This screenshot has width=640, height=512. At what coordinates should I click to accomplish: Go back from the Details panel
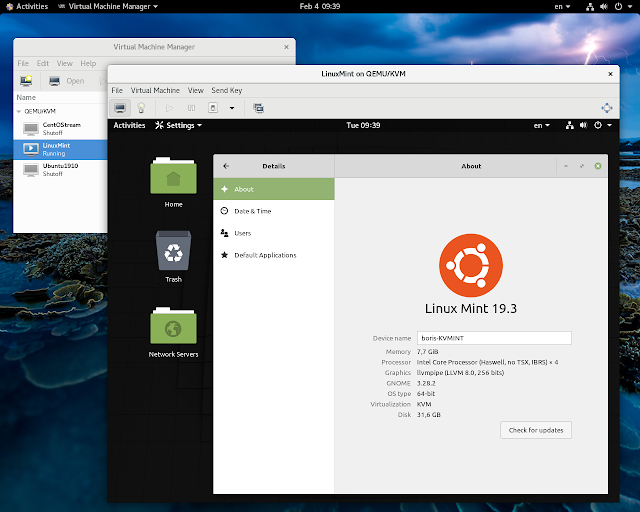(x=226, y=166)
